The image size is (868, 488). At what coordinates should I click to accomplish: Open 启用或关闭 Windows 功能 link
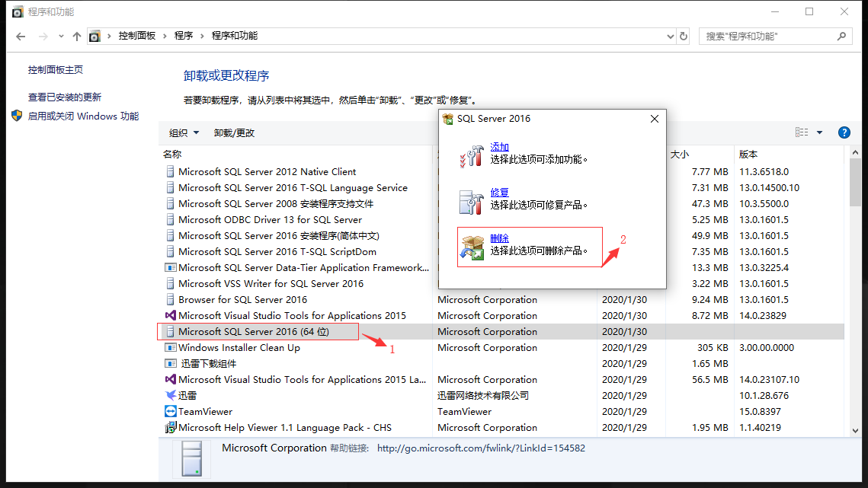click(83, 116)
